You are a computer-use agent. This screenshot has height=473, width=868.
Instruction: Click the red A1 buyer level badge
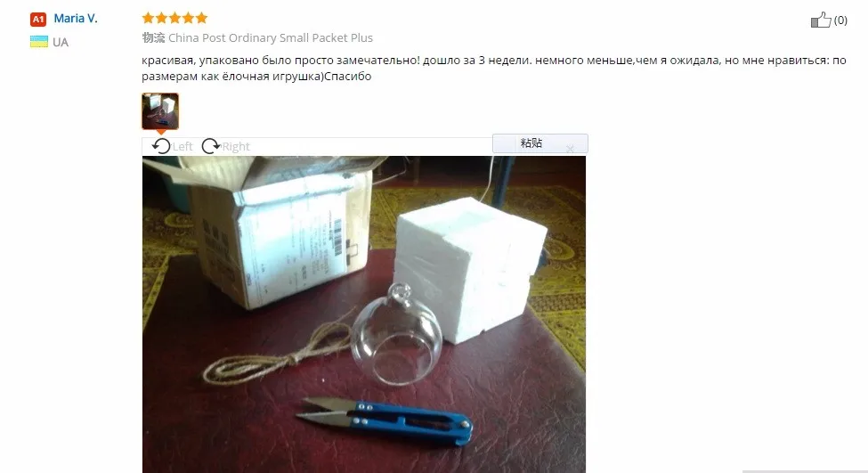(x=37, y=20)
